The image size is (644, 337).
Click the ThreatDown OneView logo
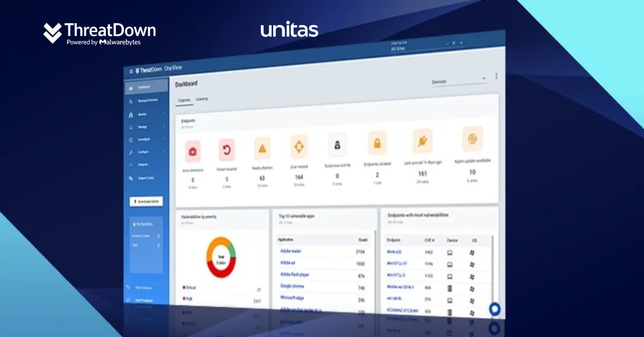(x=159, y=69)
